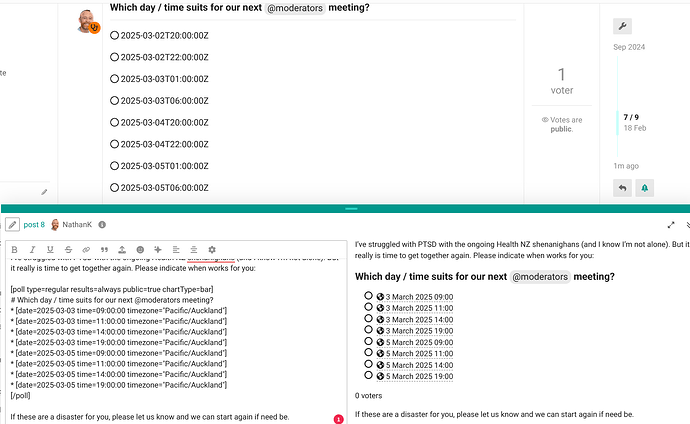
Task: Click the date=2025-03-03 time=09:00:00 editor line
Action: click(119, 311)
